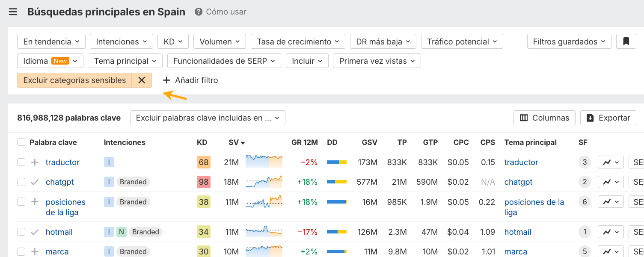Open the hamburger navigation menu
Image resolution: width=644 pixels, height=257 pixels.
point(12,12)
